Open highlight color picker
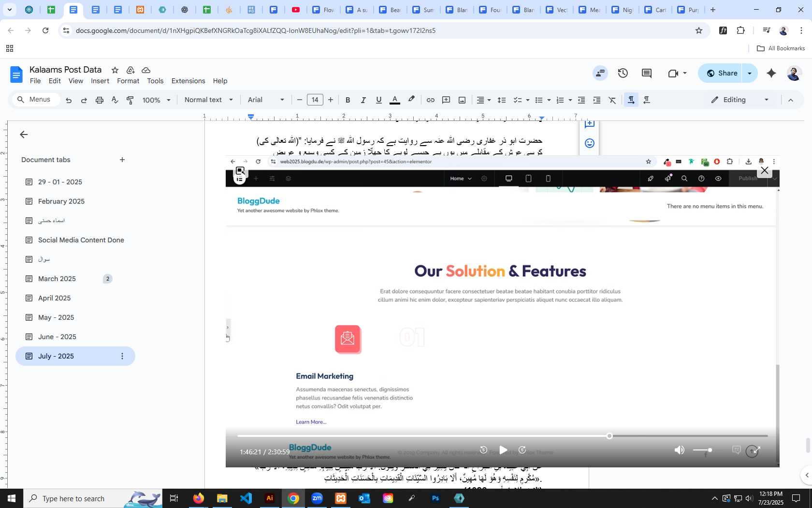Image resolution: width=812 pixels, height=508 pixels. 411,100
